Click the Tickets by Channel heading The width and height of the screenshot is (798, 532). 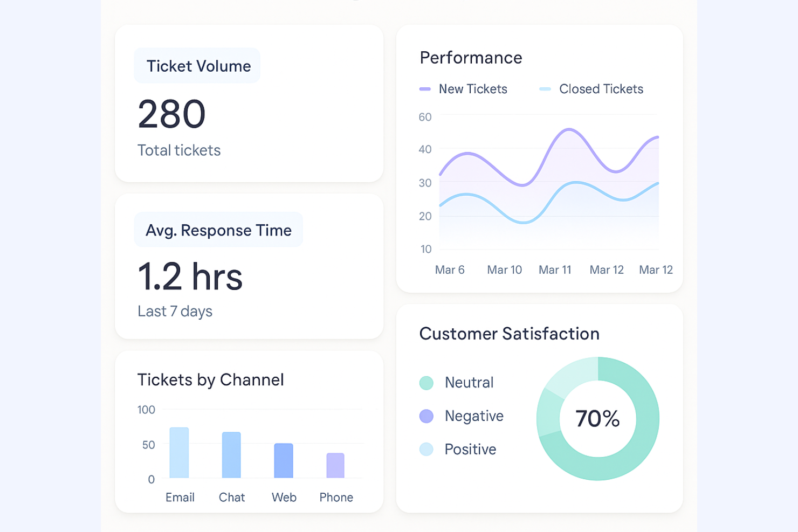click(x=211, y=380)
